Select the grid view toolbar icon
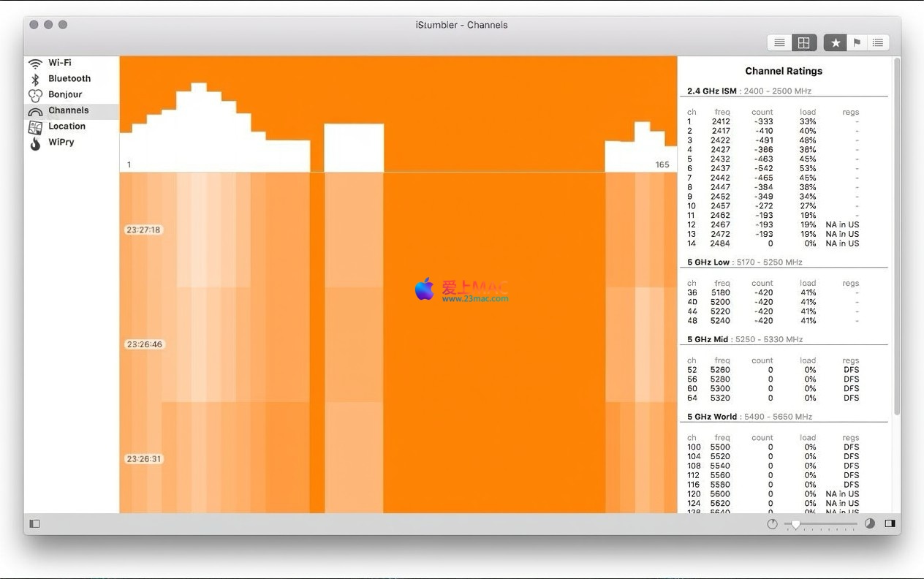924x579 pixels. (x=803, y=43)
